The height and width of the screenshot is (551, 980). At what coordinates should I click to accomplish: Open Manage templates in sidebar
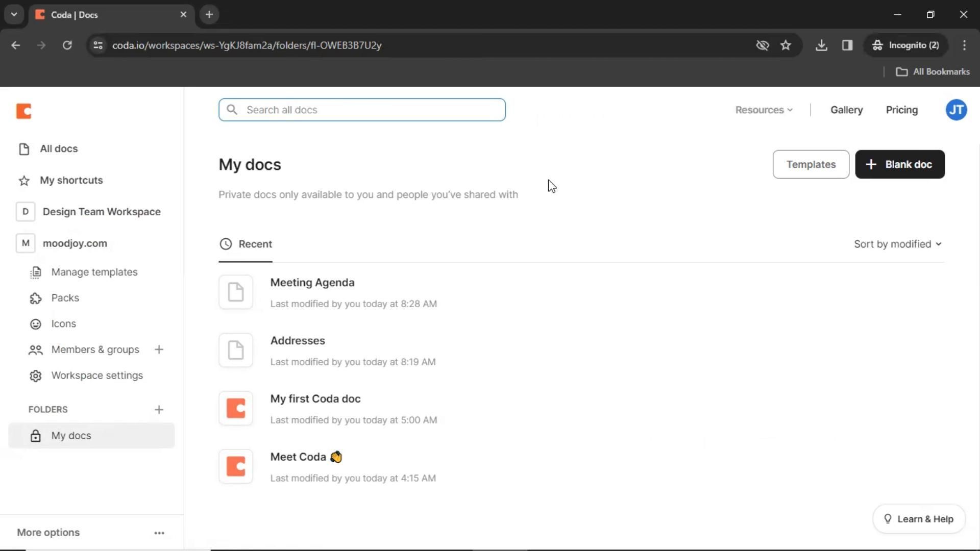94,272
